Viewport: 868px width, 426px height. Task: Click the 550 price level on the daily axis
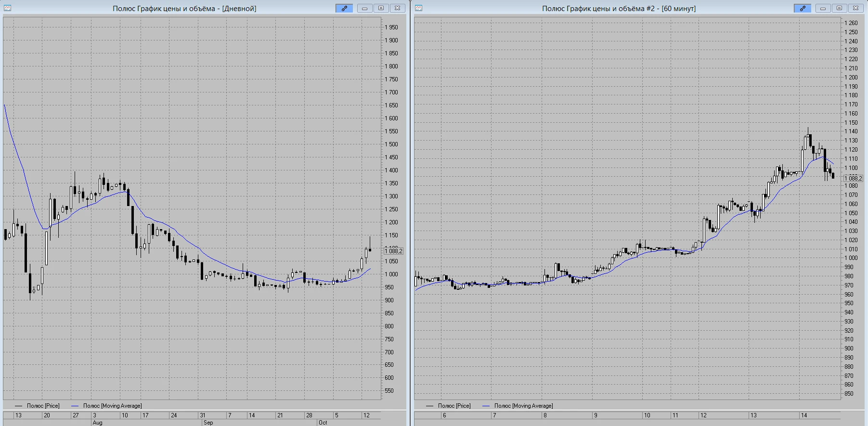point(389,391)
